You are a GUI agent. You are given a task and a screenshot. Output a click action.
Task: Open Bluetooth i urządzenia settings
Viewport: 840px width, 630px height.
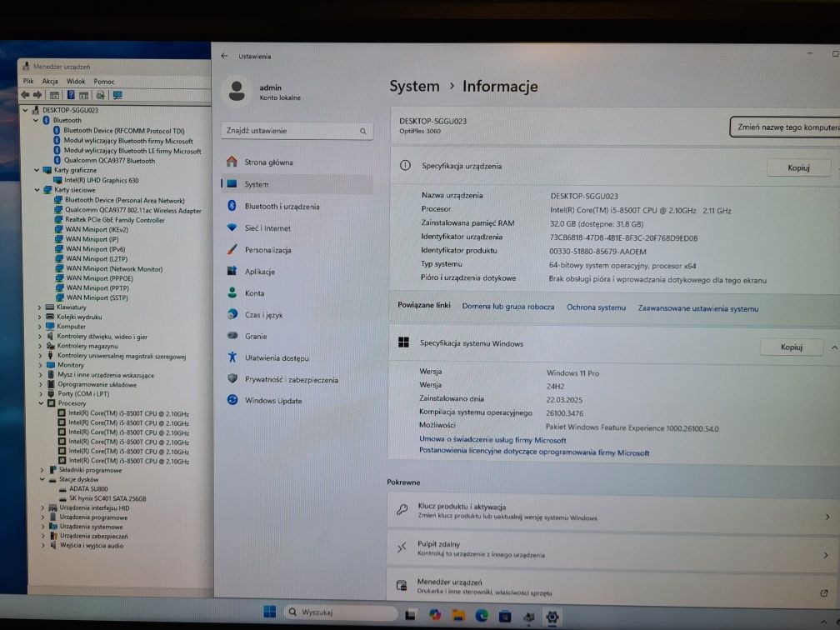[297, 206]
